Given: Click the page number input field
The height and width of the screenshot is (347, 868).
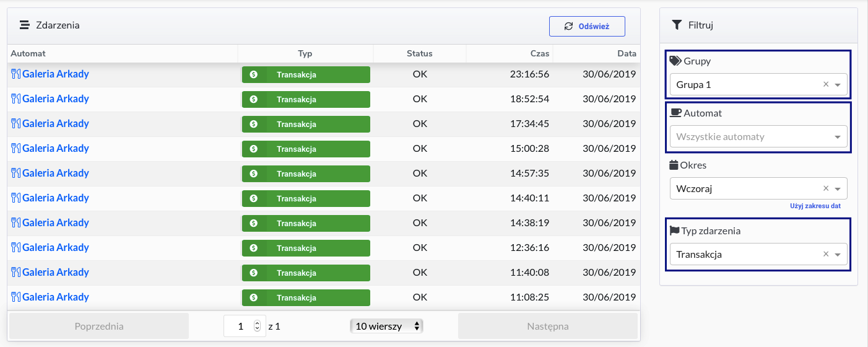Looking at the screenshot, I should (244, 326).
